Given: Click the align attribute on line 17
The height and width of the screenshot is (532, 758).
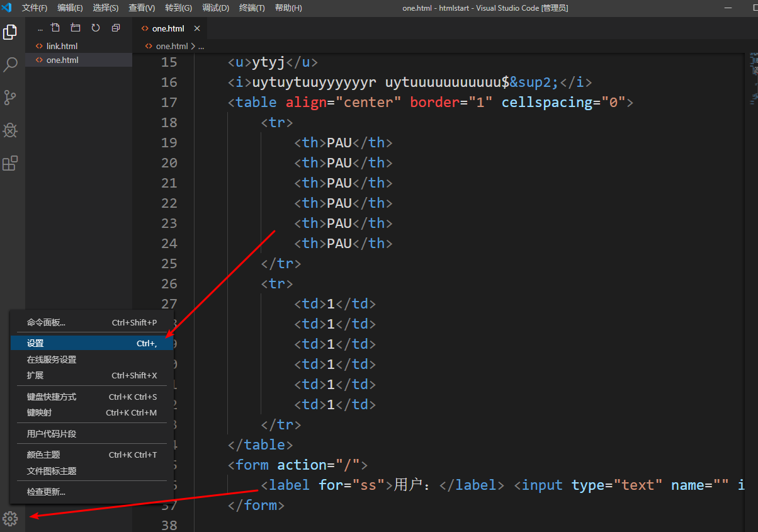Looking at the screenshot, I should coord(306,102).
